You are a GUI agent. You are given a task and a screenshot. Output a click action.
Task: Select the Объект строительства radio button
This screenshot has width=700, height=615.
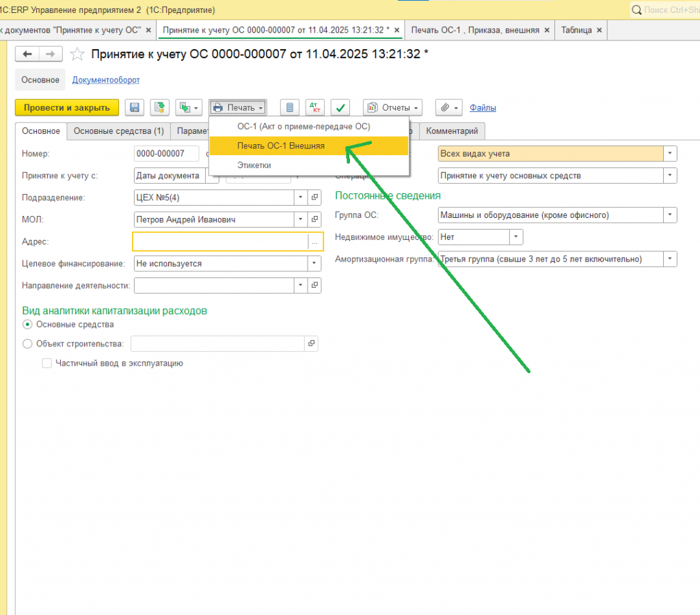click(x=27, y=344)
